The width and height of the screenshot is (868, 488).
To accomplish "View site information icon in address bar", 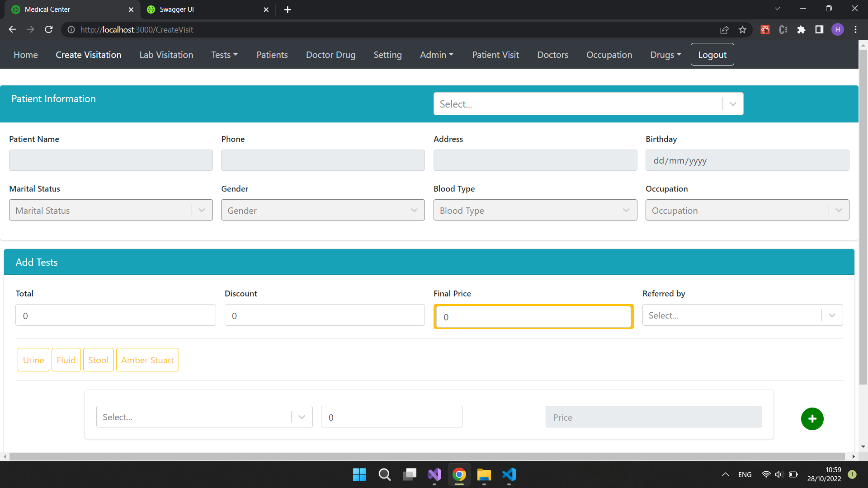I will tap(71, 29).
